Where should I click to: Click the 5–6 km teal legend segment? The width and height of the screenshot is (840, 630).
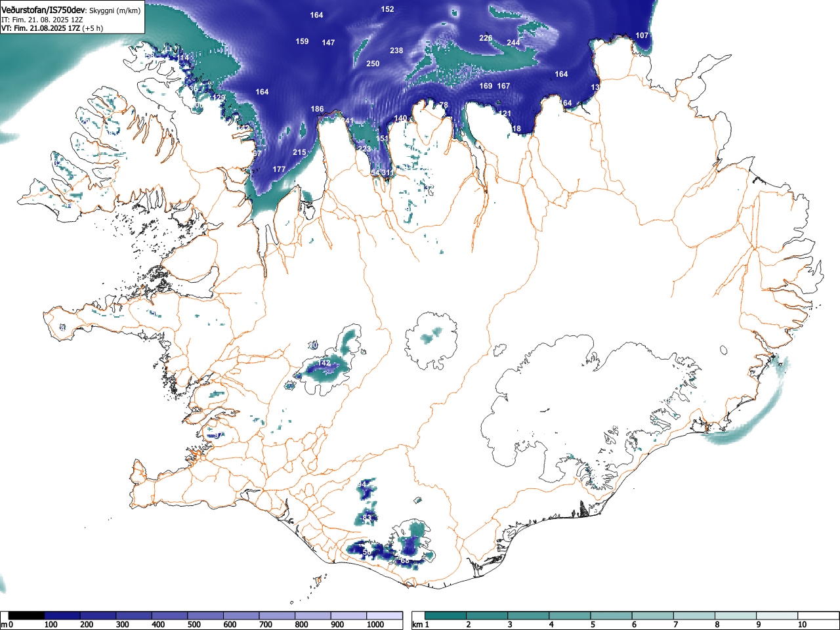click(x=612, y=616)
